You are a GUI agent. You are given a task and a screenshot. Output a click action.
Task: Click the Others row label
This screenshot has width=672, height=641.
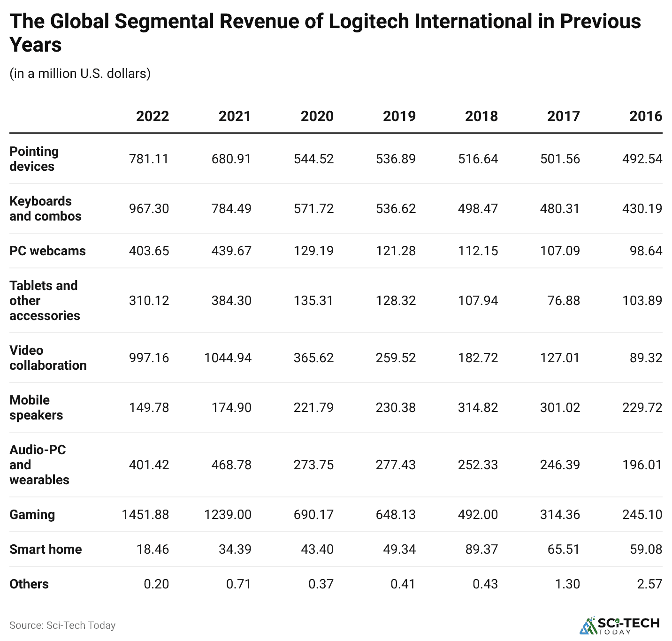[29, 584]
